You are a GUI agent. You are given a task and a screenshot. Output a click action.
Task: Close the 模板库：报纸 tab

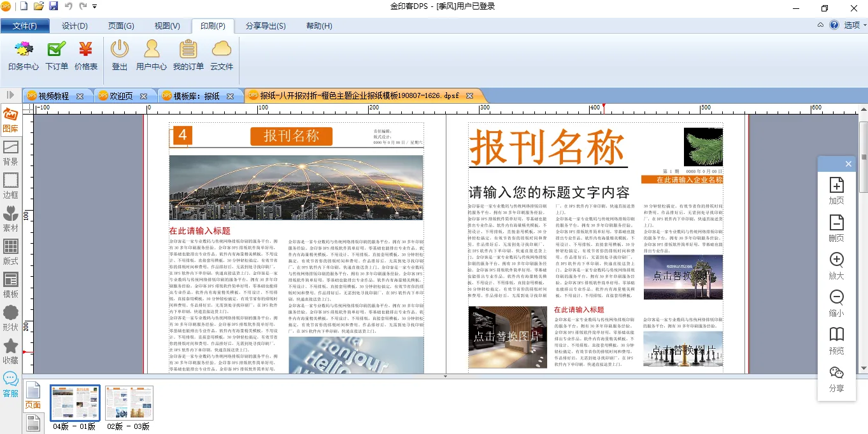pos(232,96)
